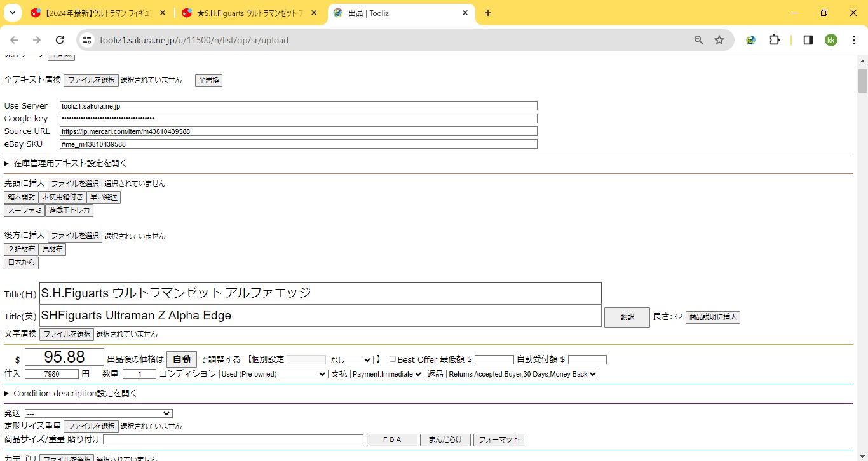The width and height of the screenshot is (868, 461).
Task: Open the Chrome three-dot menu
Action: 855,40
